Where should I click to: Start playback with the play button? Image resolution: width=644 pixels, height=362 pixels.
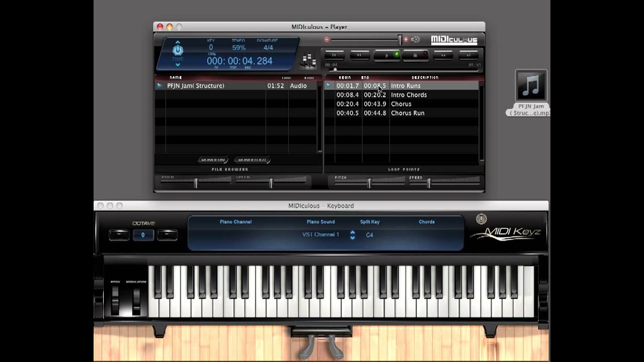[387, 55]
